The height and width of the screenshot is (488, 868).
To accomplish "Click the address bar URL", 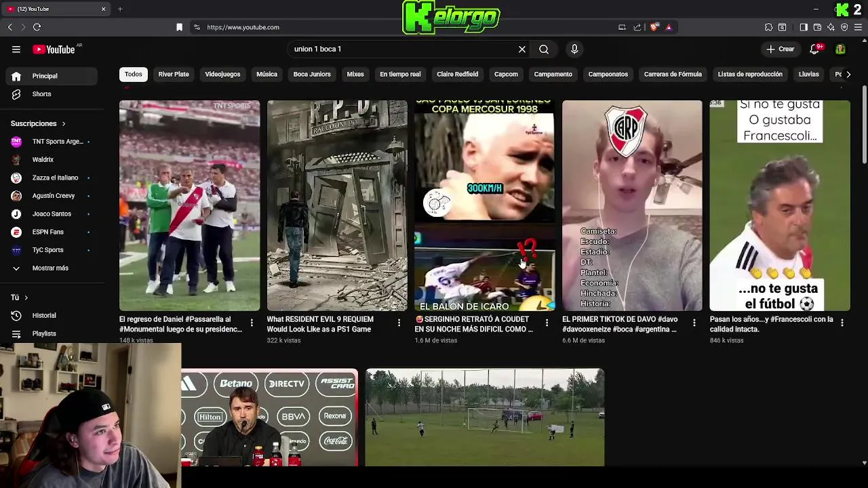I will click(243, 27).
